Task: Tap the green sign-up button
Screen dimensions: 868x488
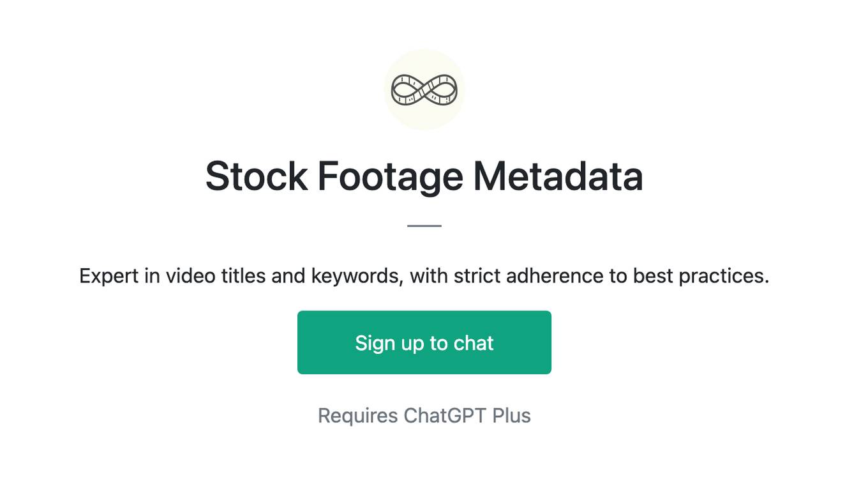Action: (424, 342)
